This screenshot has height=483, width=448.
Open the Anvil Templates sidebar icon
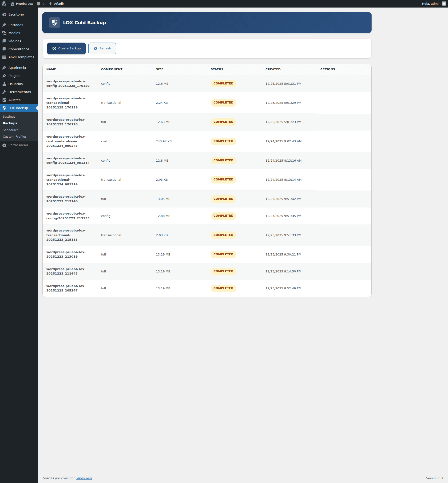click(4, 57)
